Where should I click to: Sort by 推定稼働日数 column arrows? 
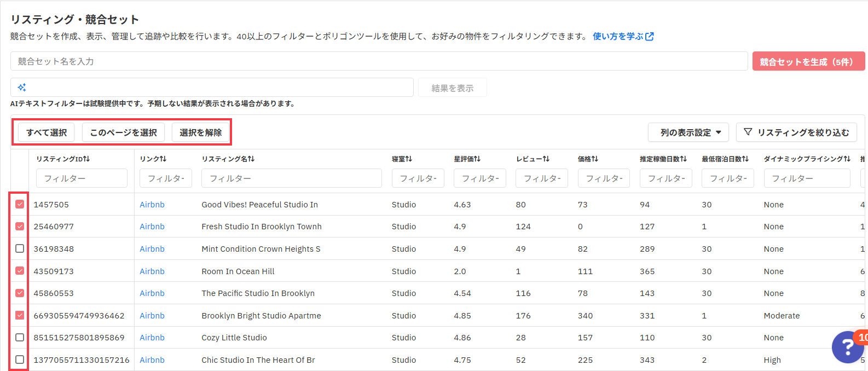(x=684, y=159)
